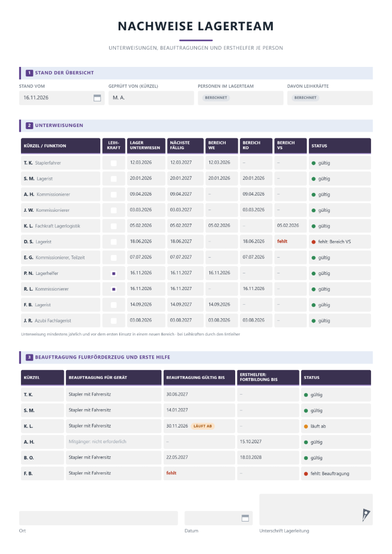This screenshot has height=554, width=392.
Task: Toggle Leihkraft checkbox for K. L. Fachkraft Lagerlogistik
Action: (x=113, y=226)
